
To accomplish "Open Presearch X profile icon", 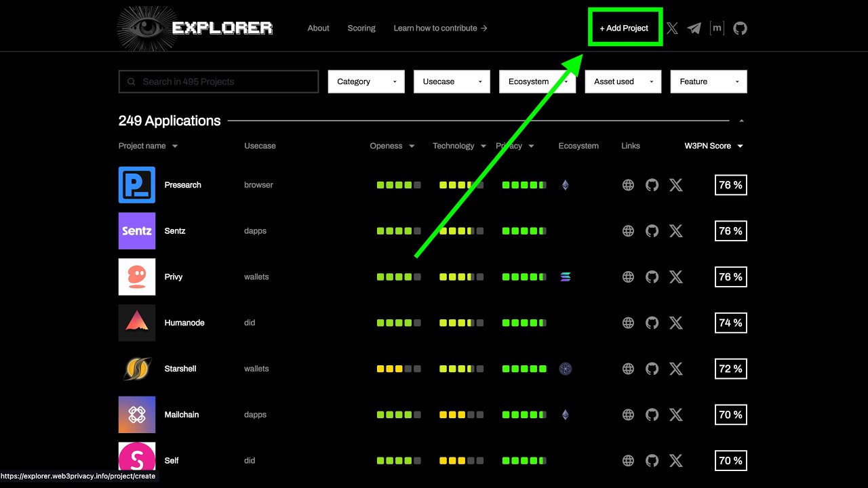I will pos(676,185).
